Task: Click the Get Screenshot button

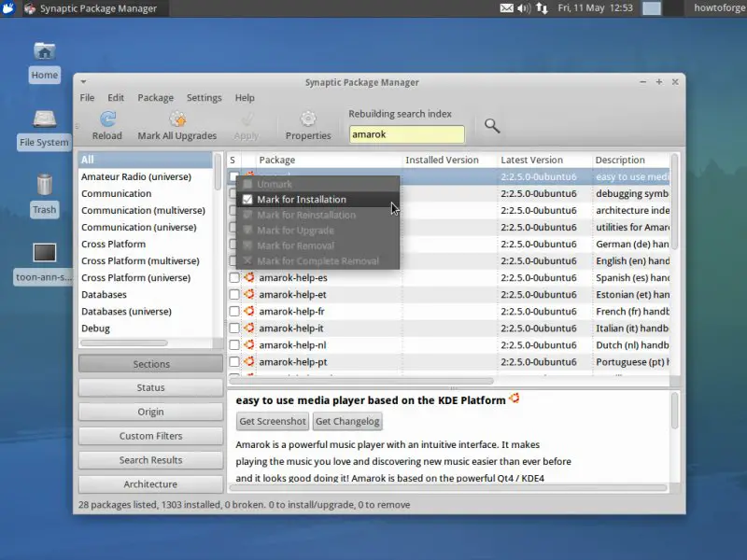Action: (273, 422)
